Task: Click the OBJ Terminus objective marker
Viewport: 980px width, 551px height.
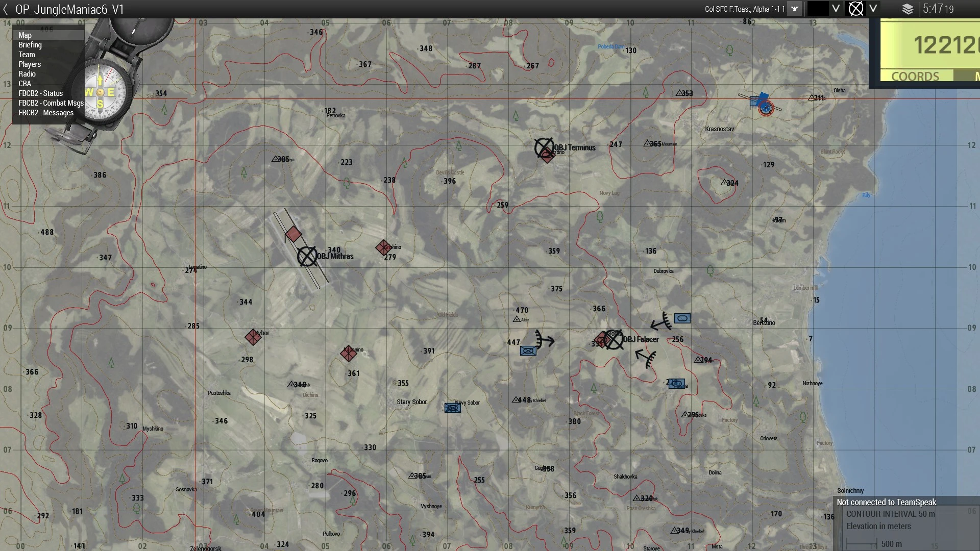Action: coord(544,147)
